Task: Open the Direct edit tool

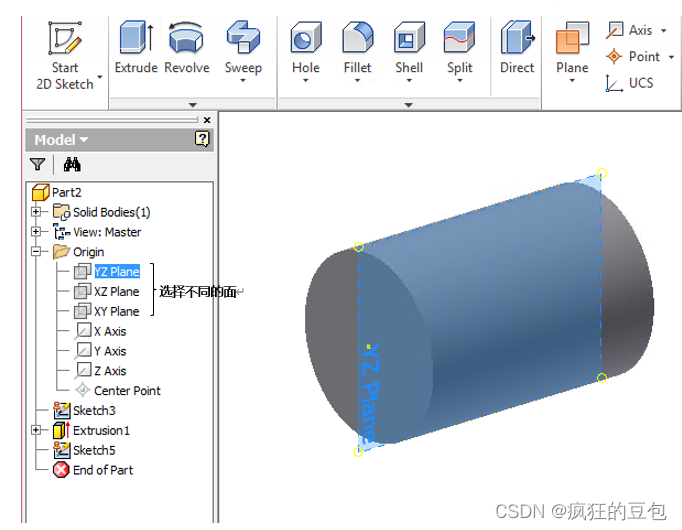Action: click(517, 48)
